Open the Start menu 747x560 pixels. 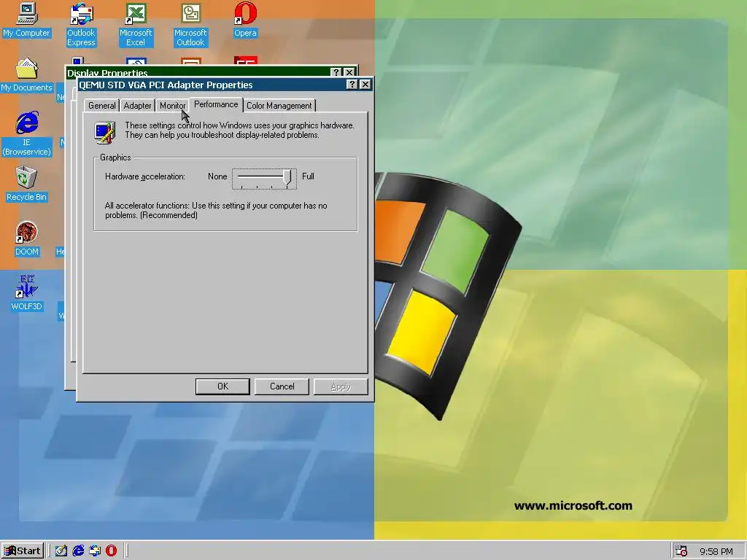pos(23,551)
